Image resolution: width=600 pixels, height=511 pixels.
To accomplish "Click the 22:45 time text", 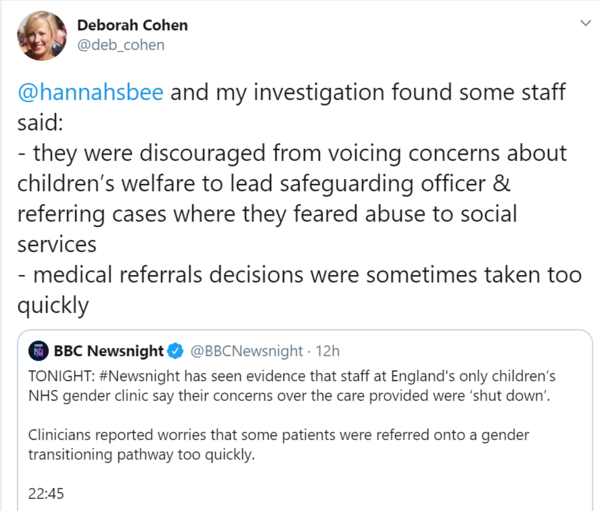I will (x=47, y=493).
